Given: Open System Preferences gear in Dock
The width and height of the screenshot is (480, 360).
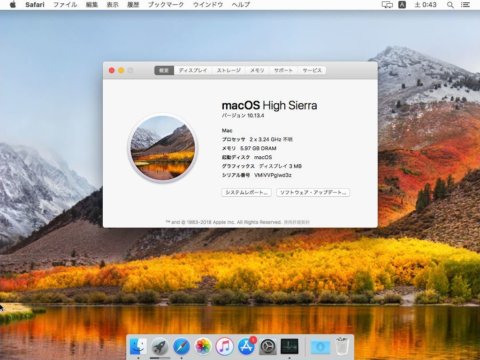Looking at the screenshot, I should tap(268, 347).
